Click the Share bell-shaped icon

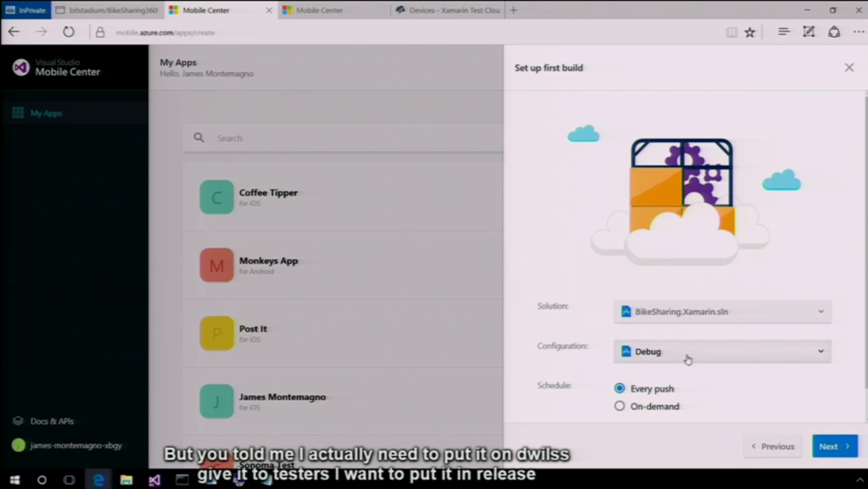834,32
